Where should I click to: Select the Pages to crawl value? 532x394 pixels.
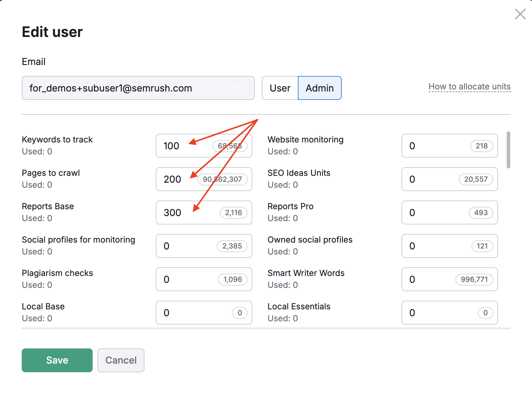185,179
